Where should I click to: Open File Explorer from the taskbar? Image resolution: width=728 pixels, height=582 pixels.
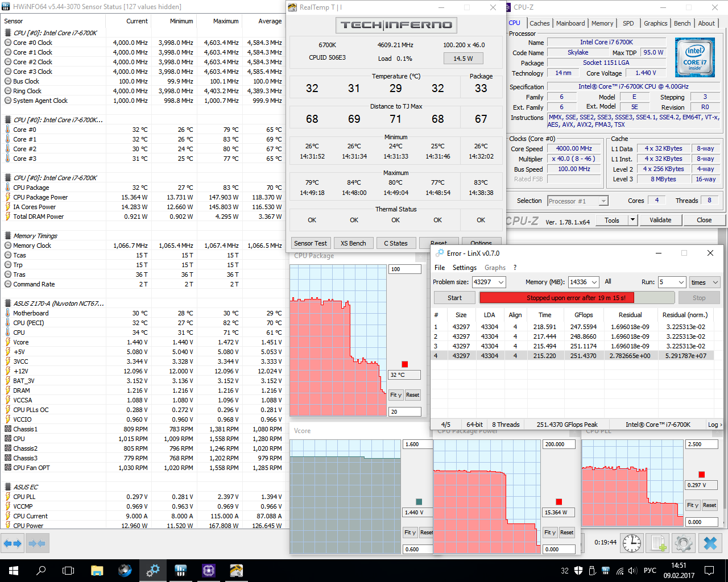97,570
